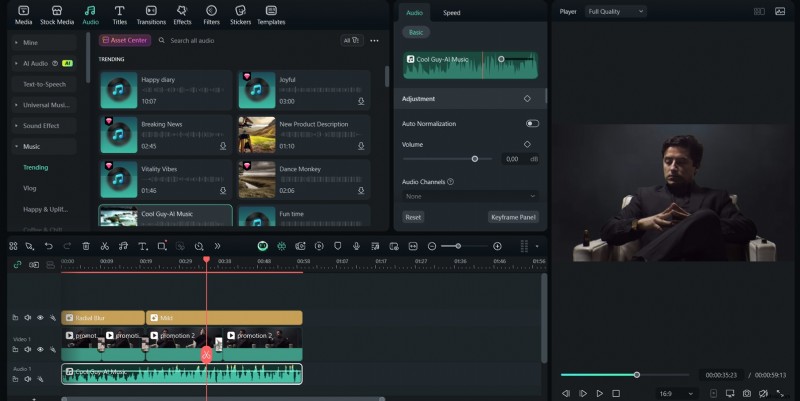
Task: Click the Reset button in the audio panel
Action: [412, 217]
